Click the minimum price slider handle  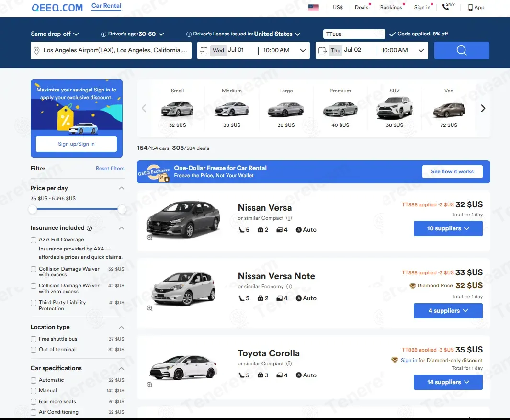33,209
